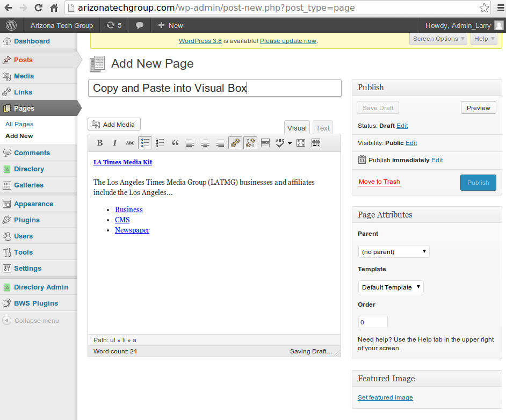
Task: Toggle the numbered list
Action: pos(160,143)
